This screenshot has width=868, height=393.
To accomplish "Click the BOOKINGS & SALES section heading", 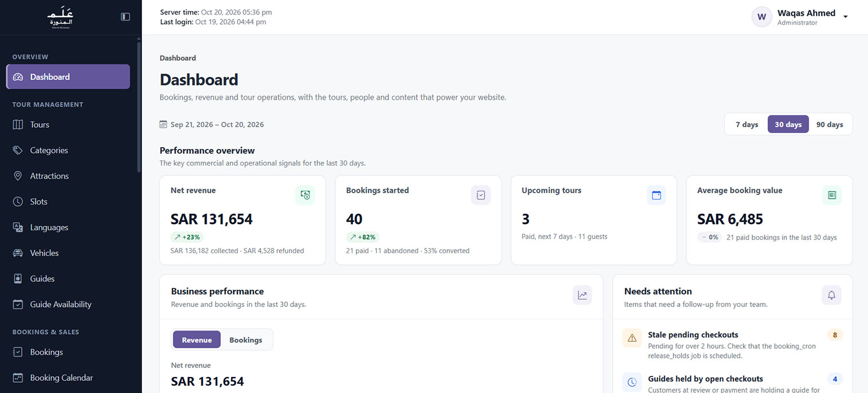I will tap(46, 332).
